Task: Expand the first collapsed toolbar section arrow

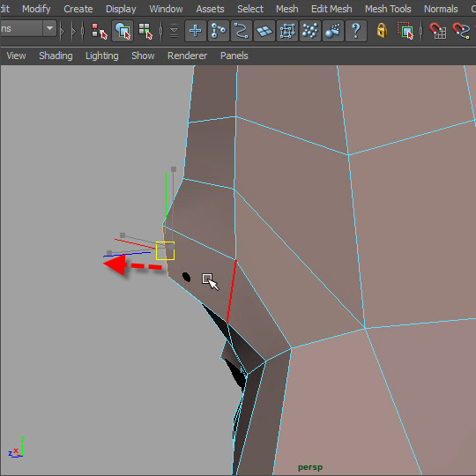Action: 63,31
